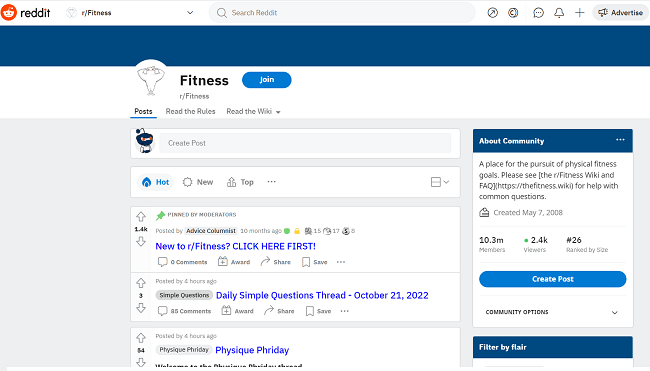Click the 2.4k Viewers count
The height and width of the screenshot is (371, 650).
point(536,244)
